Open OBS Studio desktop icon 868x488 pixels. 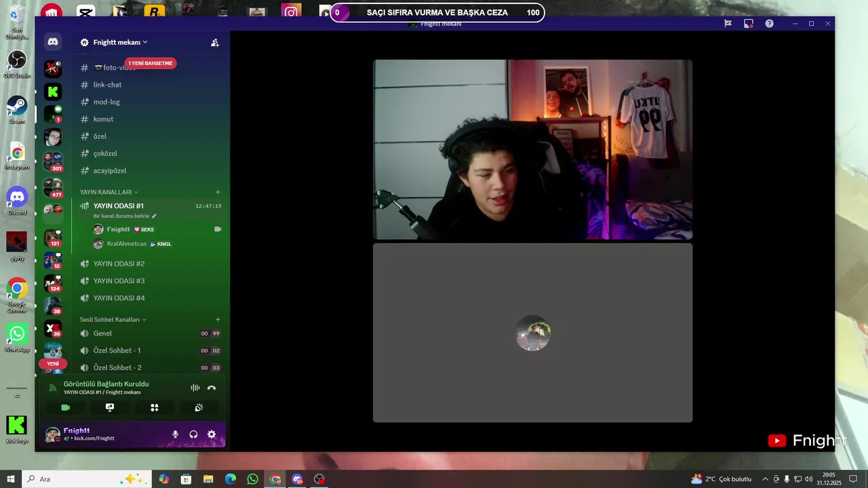17,64
